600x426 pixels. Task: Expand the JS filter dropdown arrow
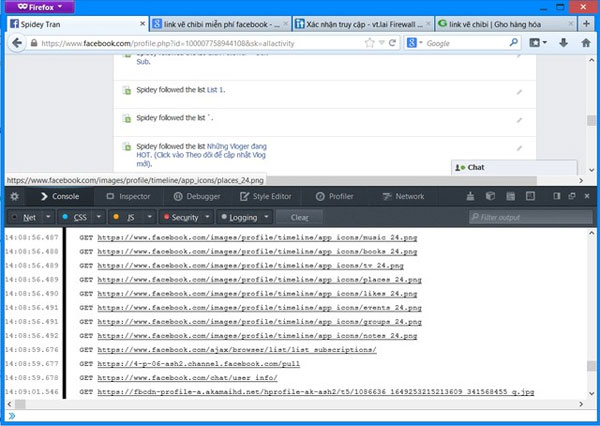(x=150, y=217)
